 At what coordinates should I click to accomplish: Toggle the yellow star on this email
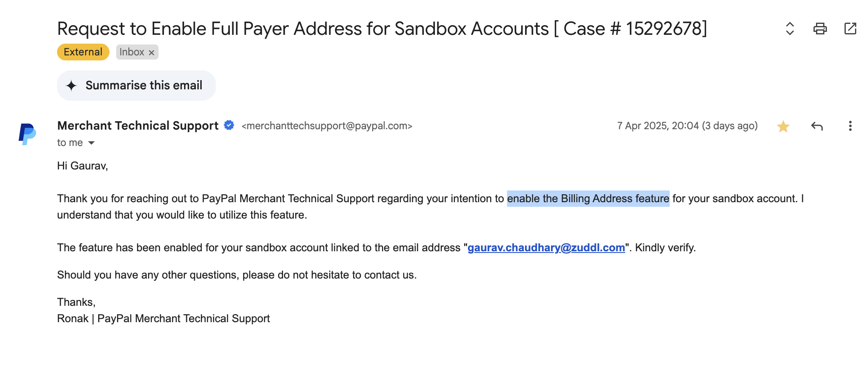[x=783, y=126]
